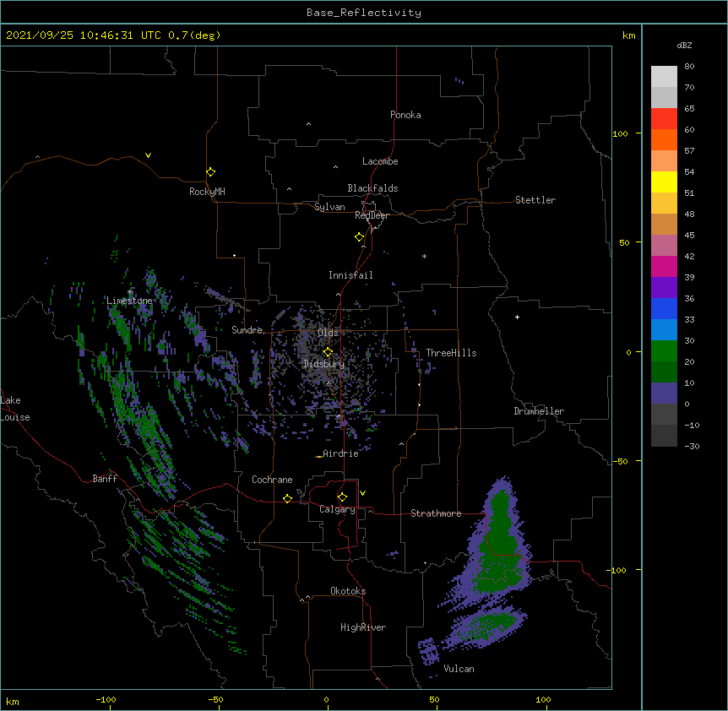Select the red 65-60 dBZ legend band

click(x=664, y=118)
